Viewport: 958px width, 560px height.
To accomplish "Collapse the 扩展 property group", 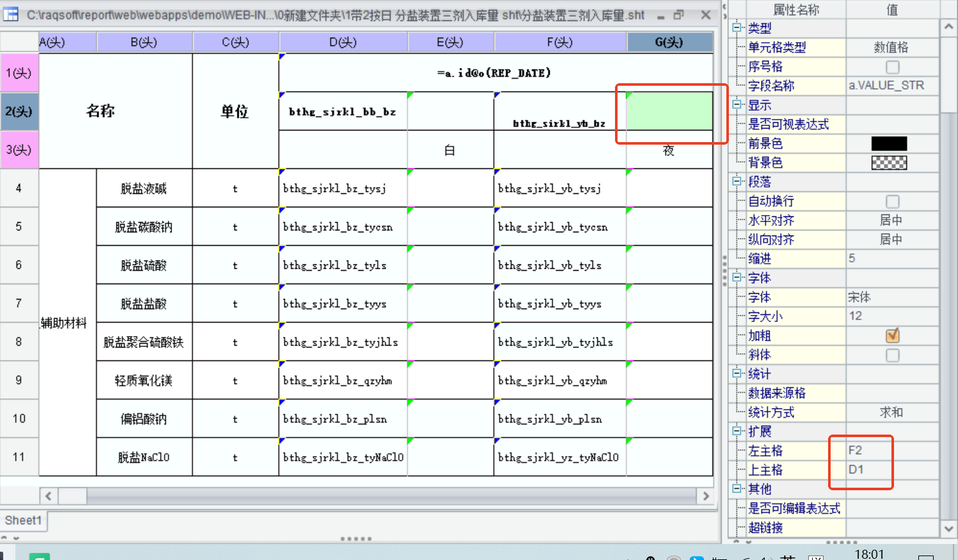I will pos(737,431).
